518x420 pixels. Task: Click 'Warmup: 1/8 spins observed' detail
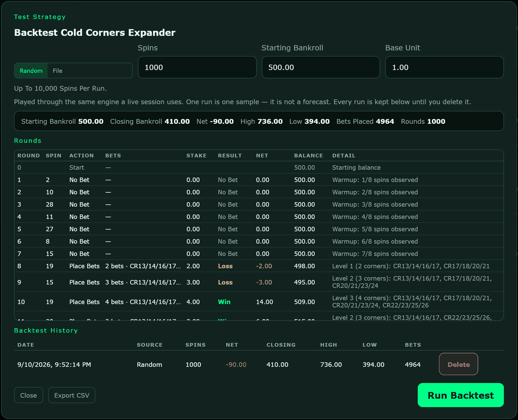(375, 180)
